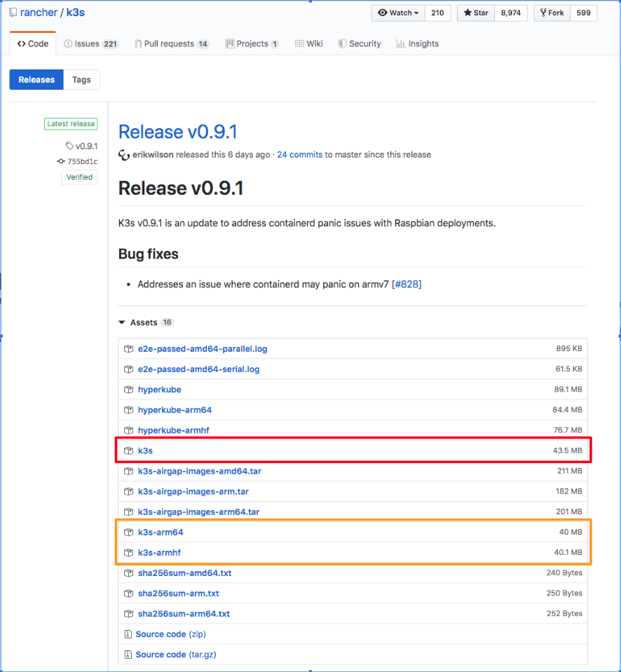Open issue #828 link
This screenshot has width=621, height=672.
pos(407,284)
